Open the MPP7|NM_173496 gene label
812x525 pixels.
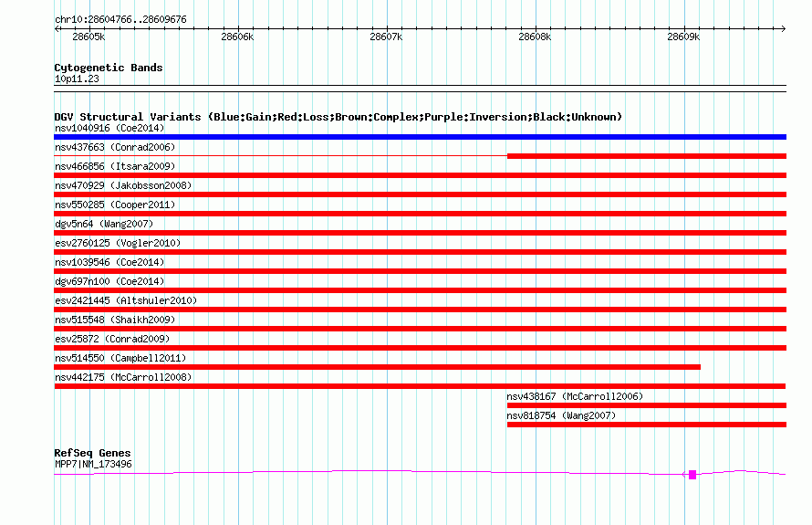click(x=93, y=465)
